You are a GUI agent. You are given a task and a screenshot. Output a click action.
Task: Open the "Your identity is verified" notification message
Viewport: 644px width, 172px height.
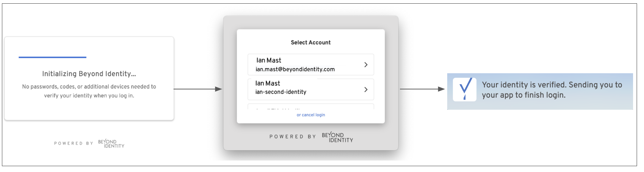(x=552, y=90)
